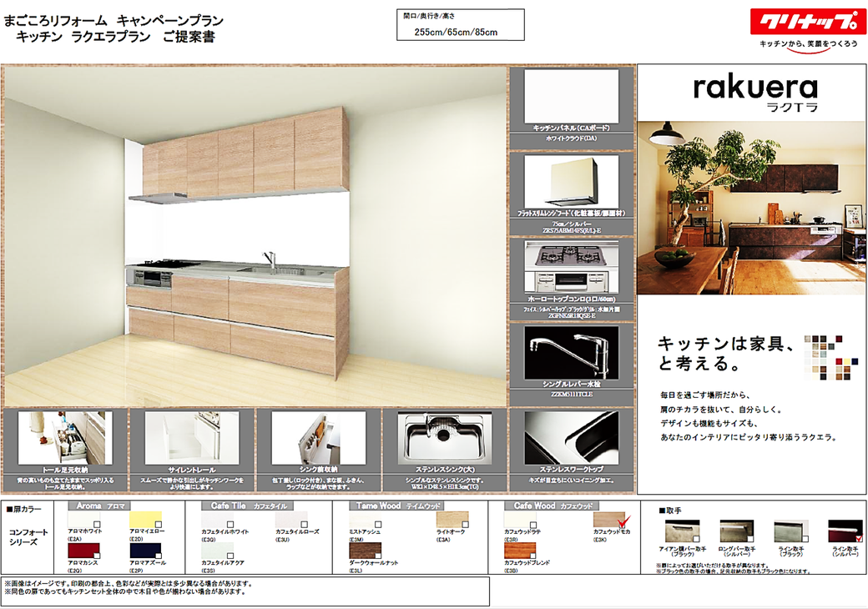Open the サイレントレール thumbnail
The width and height of the screenshot is (868, 609).
coord(191,438)
